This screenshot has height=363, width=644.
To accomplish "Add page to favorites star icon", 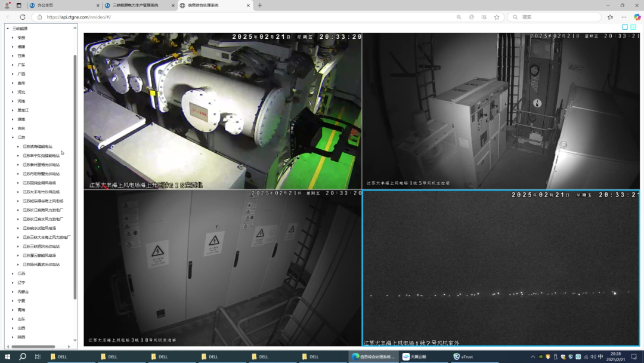I will tap(497, 17).
